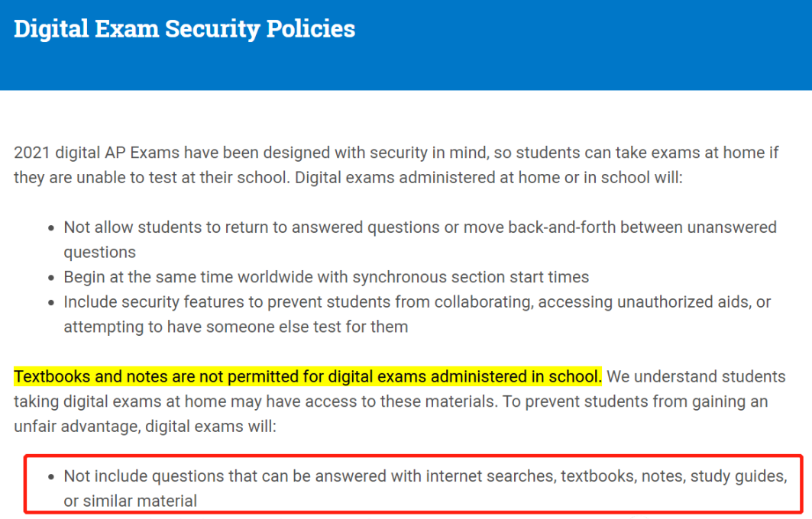The width and height of the screenshot is (812, 519).
Task: Click the bullet dot before 'Not allow students'
Action: tap(50, 228)
